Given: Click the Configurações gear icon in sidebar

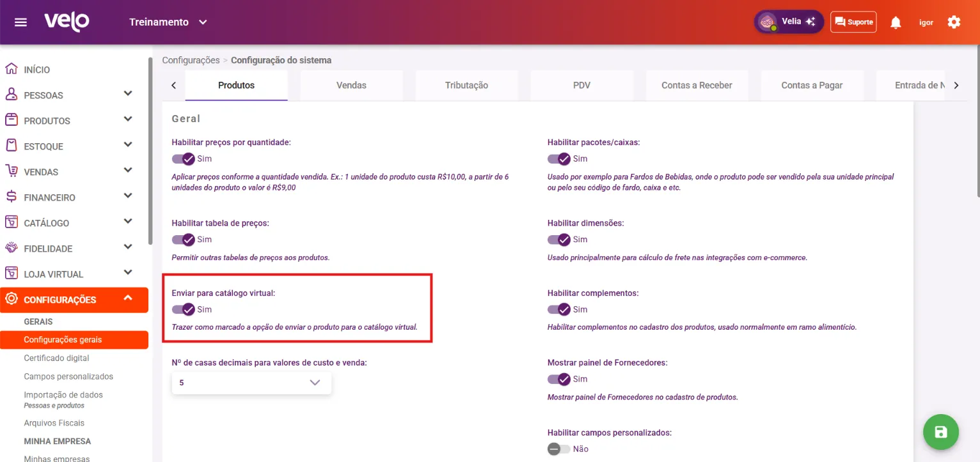Looking at the screenshot, I should 11,299.
